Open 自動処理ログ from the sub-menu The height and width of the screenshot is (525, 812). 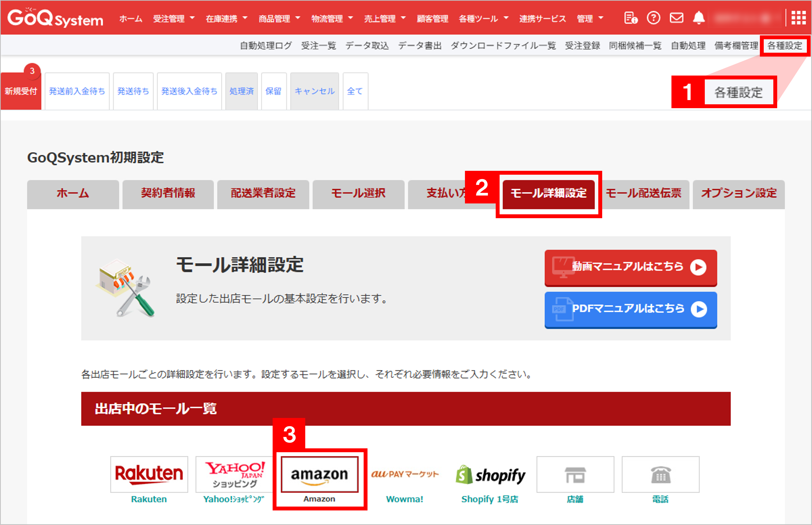[x=265, y=45]
